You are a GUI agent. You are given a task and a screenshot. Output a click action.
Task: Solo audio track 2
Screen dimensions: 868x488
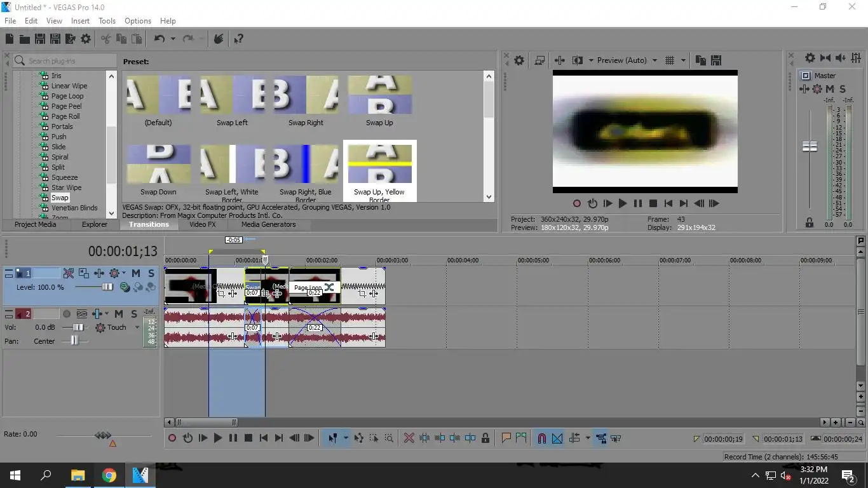(x=133, y=314)
